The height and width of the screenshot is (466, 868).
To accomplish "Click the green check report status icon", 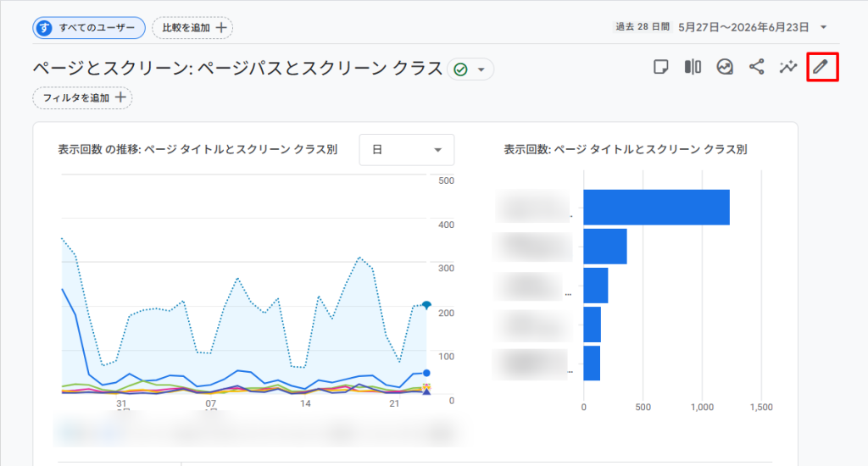I will (460, 69).
